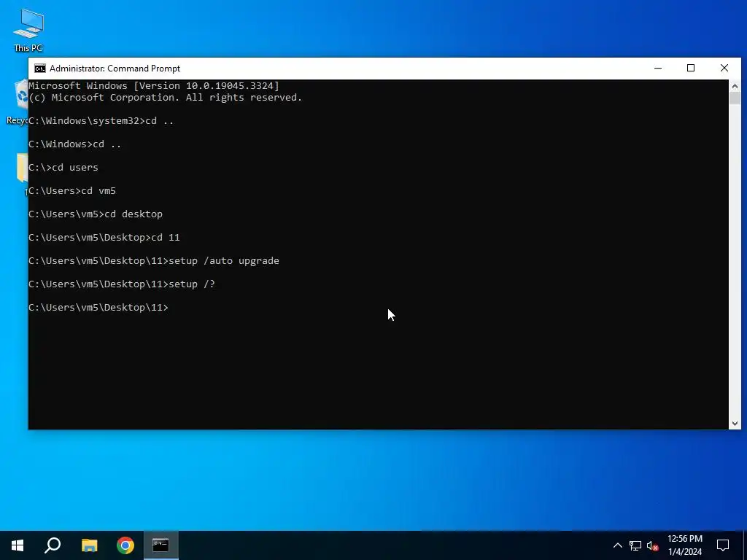Minimize the Command Prompt window
Screen dimensions: 747x560
(658, 68)
